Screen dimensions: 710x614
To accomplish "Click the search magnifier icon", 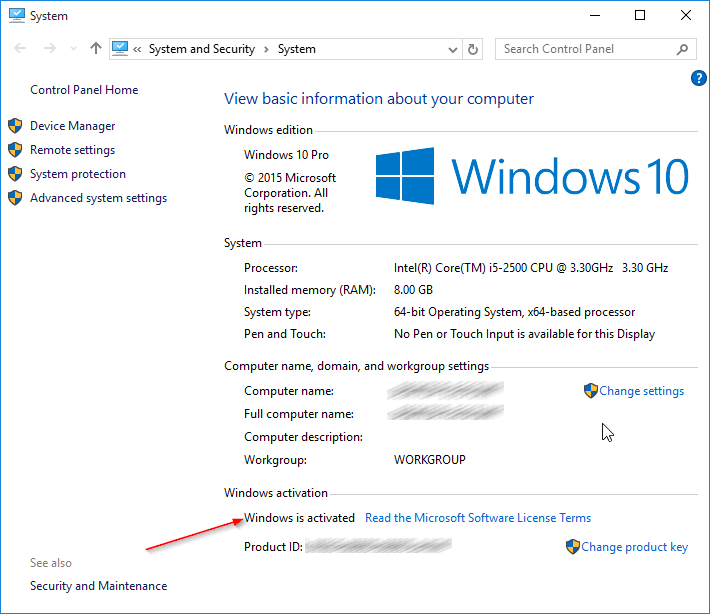I will click(x=682, y=49).
